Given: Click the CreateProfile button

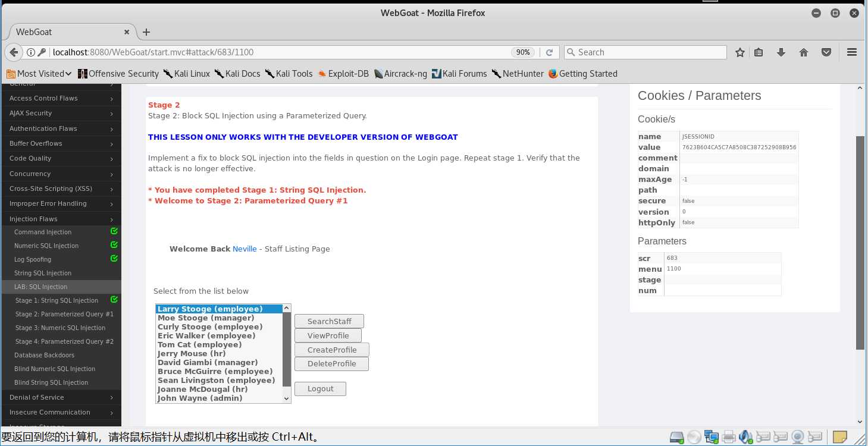Looking at the screenshot, I should pyautogui.click(x=332, y=350).
